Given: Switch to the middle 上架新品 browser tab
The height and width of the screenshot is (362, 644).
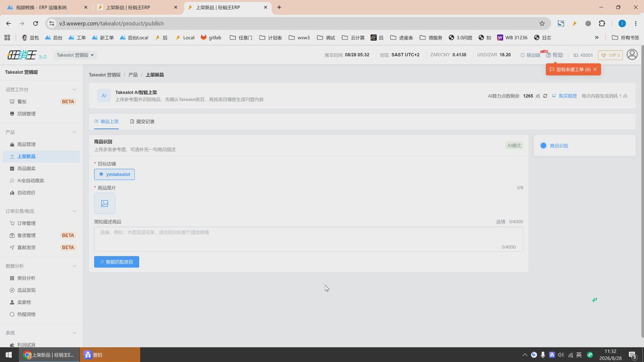Looking at the screenshot, I should [x=137, y=8].
